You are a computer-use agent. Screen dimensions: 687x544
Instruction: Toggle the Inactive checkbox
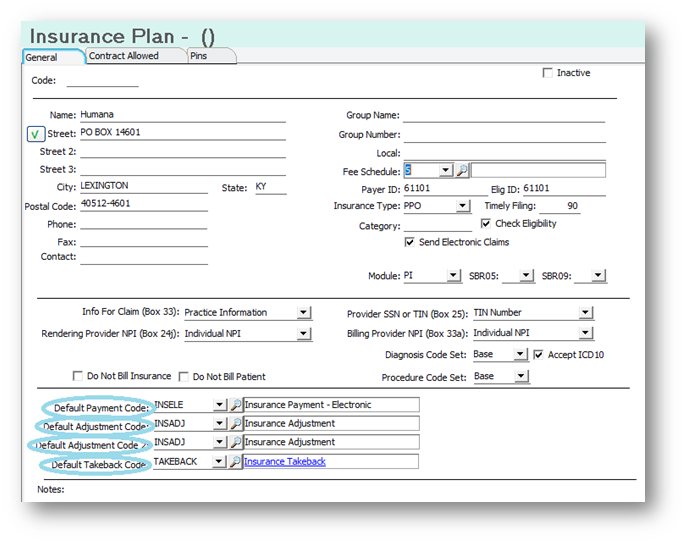547,73
